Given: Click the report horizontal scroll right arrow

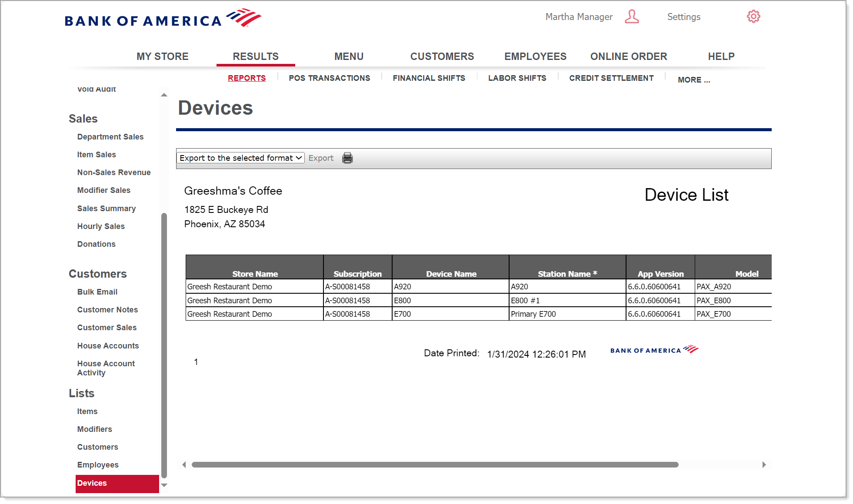Looking at the screenshot, I should point(764,464).
